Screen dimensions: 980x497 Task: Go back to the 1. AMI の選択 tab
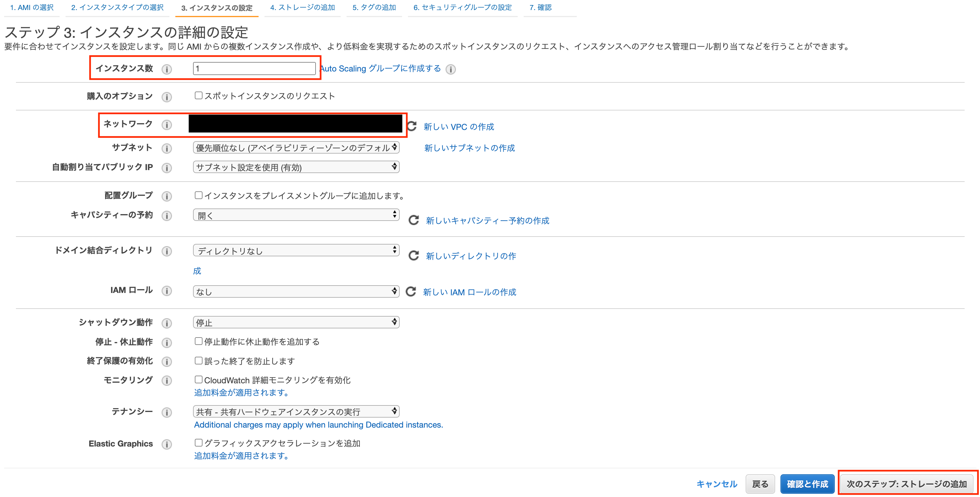(31, 7)
